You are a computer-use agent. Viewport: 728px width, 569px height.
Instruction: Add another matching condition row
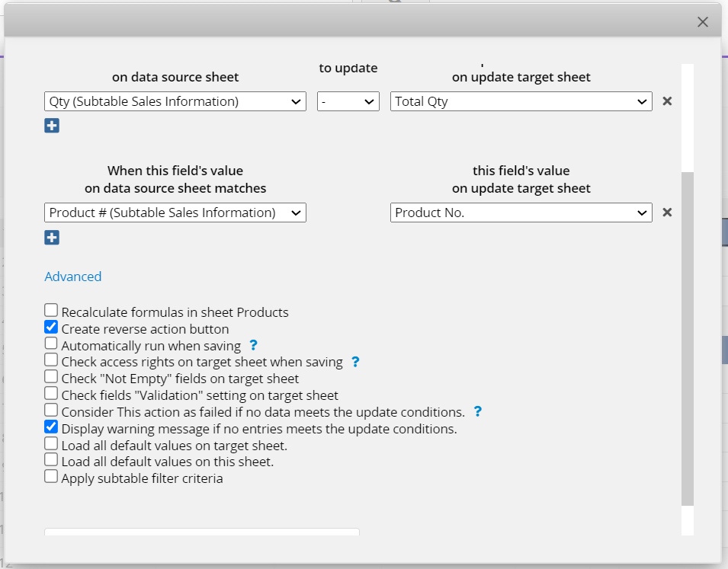52,238
